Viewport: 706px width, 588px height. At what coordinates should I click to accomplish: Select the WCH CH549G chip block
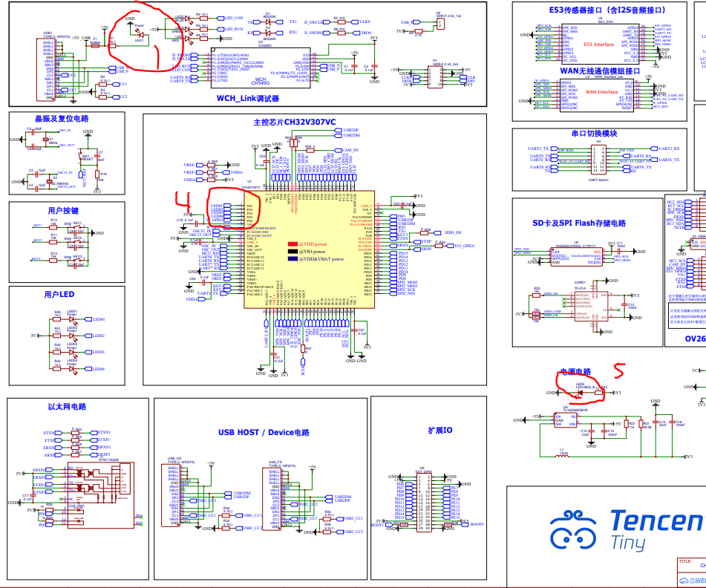pos(261,66)
